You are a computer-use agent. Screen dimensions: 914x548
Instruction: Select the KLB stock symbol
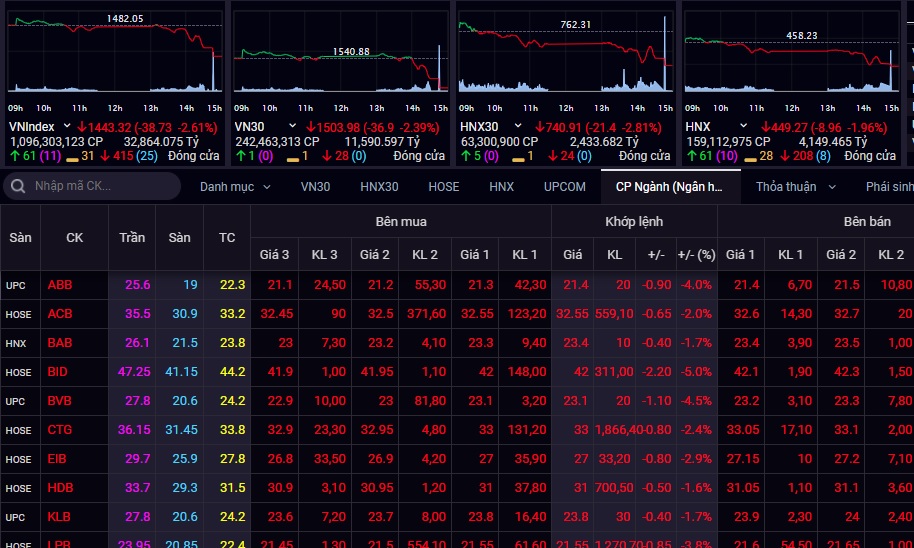[x=59, y=517]
